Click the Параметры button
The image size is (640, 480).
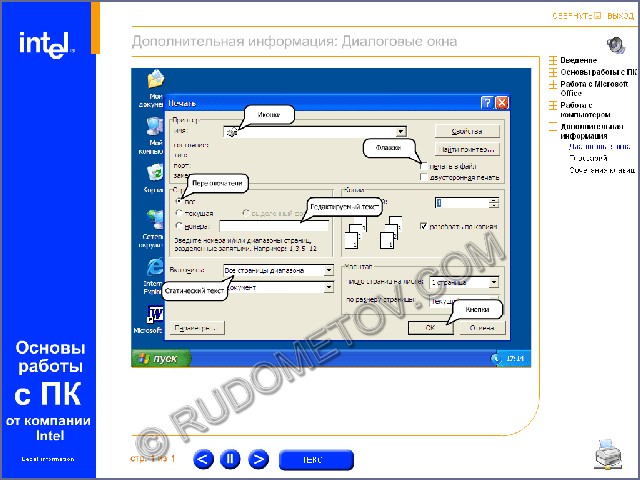(197, 328)
